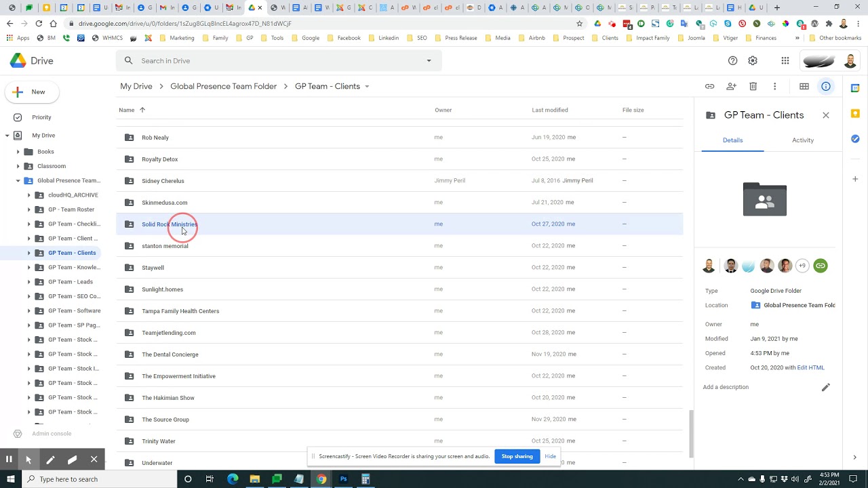Open the Help question mark icon
Screen dimensions: 868x488
point(732,60)
